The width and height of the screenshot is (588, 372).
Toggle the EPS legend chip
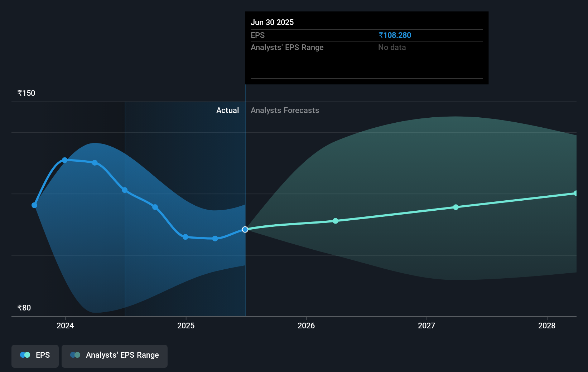pos(35,356)
